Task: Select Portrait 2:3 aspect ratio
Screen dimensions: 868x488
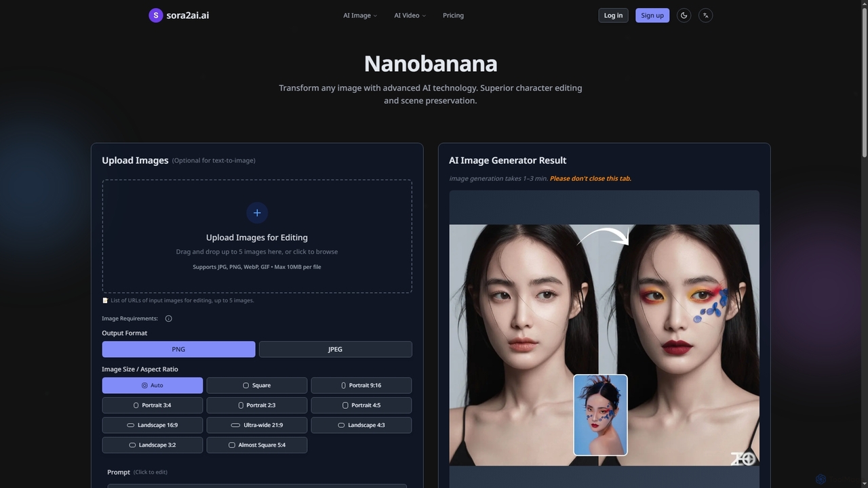Action: tap(257, 405)
